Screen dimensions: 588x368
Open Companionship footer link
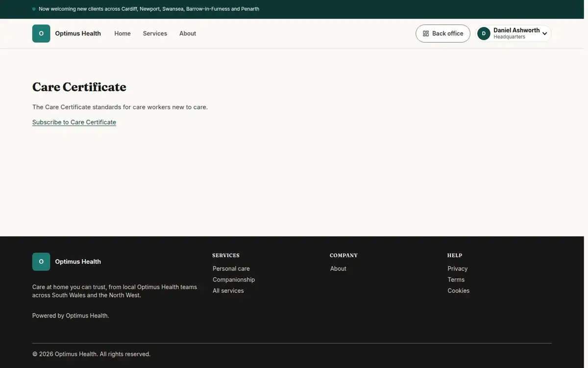coord(234,280)
